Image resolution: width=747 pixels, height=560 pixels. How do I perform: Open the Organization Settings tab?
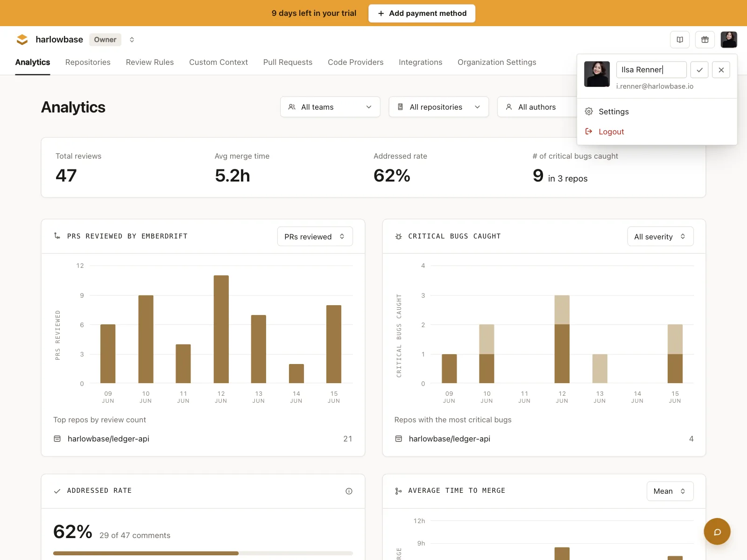(x=497, y=63)
